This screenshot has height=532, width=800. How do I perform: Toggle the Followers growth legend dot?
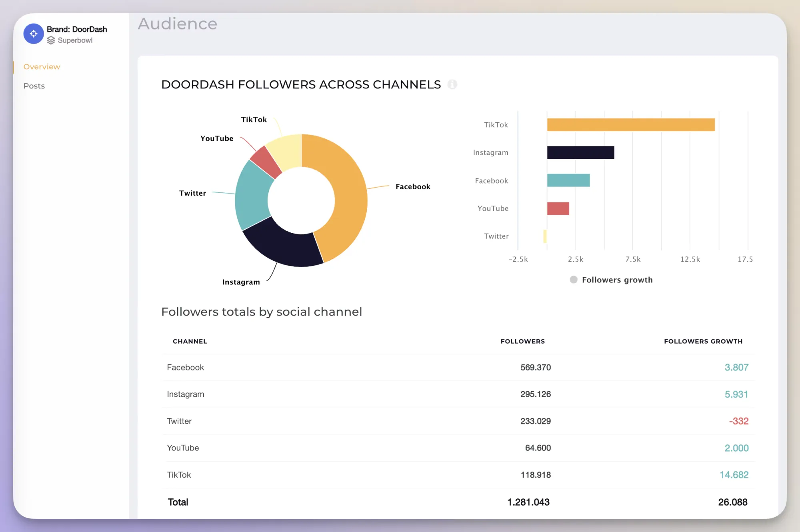574,280
